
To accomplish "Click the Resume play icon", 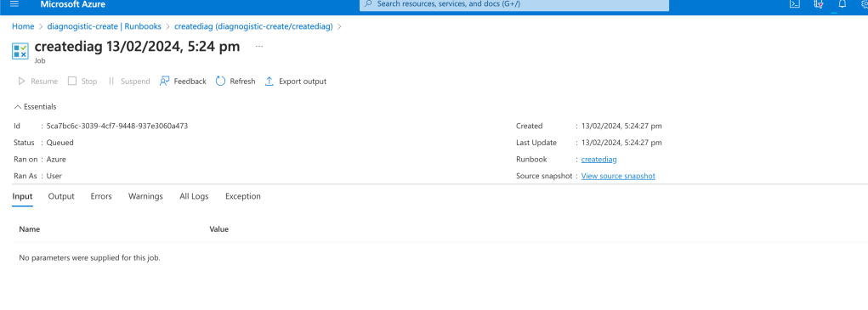I will [x=21, y=82].
